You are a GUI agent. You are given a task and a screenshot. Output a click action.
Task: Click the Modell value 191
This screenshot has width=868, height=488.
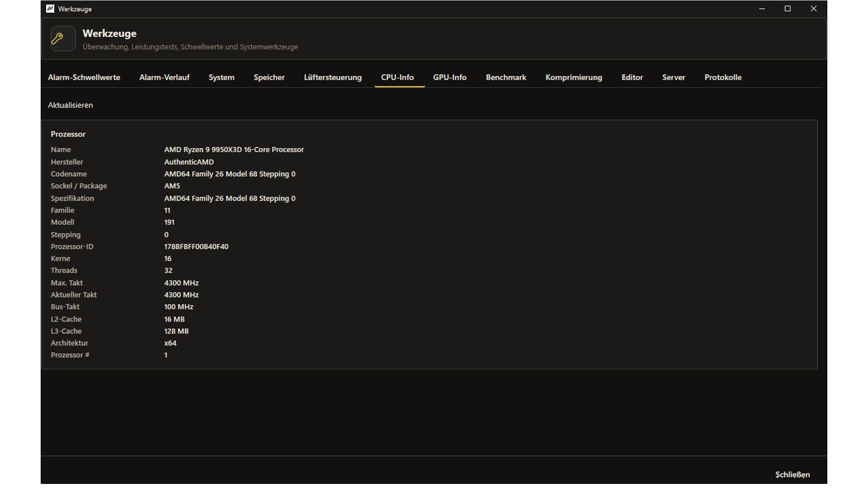(169, 222)
